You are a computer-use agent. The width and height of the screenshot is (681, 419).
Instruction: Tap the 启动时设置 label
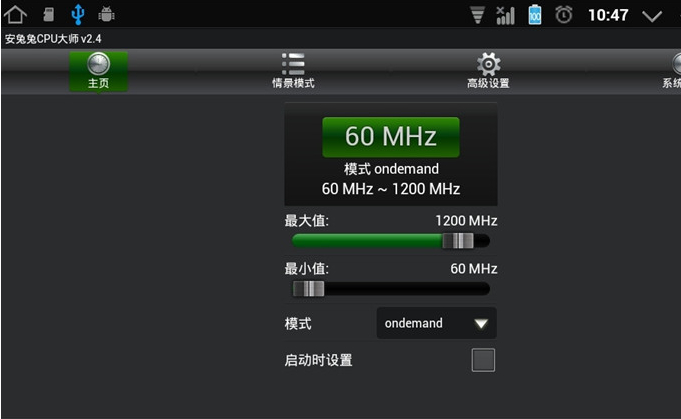pos(318,360)
